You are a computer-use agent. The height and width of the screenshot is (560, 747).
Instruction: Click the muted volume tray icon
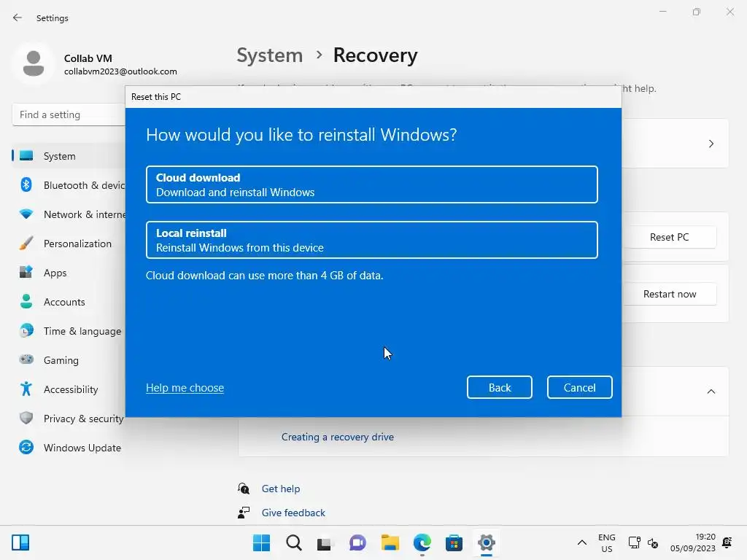pyautogui.click(x=653, y=542)
